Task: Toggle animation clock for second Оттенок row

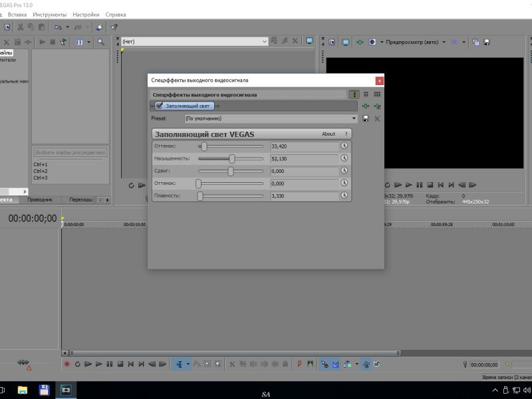Action: tap(344, 183)
